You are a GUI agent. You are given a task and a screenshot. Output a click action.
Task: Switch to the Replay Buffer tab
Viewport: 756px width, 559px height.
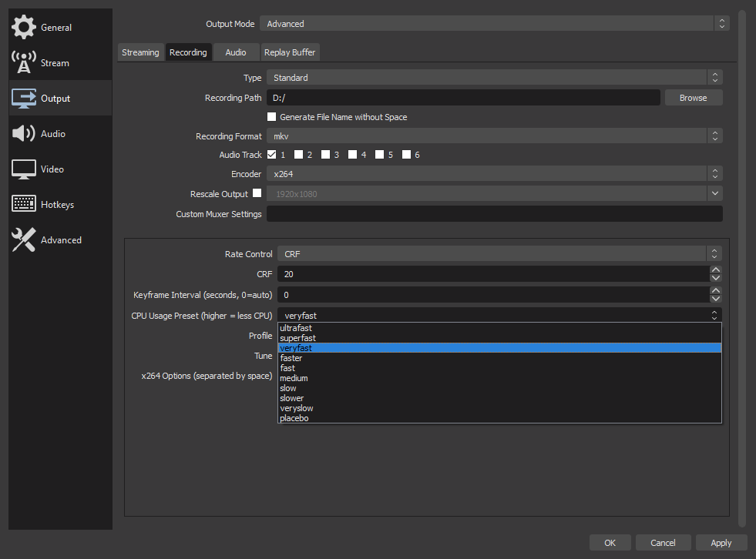[290, 52]
